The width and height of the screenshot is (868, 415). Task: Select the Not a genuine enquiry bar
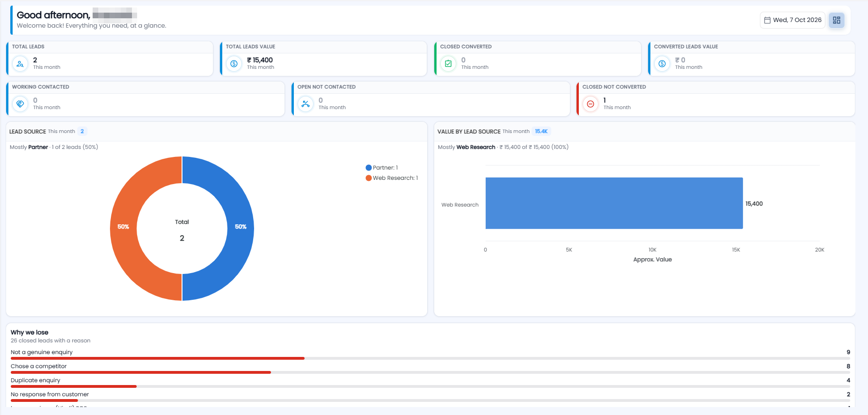[x=430, y=358]
